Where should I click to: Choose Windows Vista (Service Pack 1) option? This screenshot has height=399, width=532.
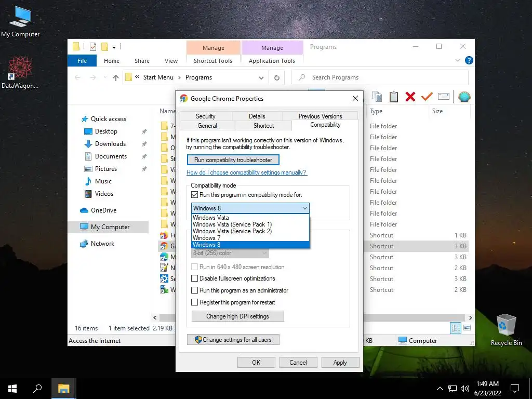pyautogui.click(x=250, y=224)
